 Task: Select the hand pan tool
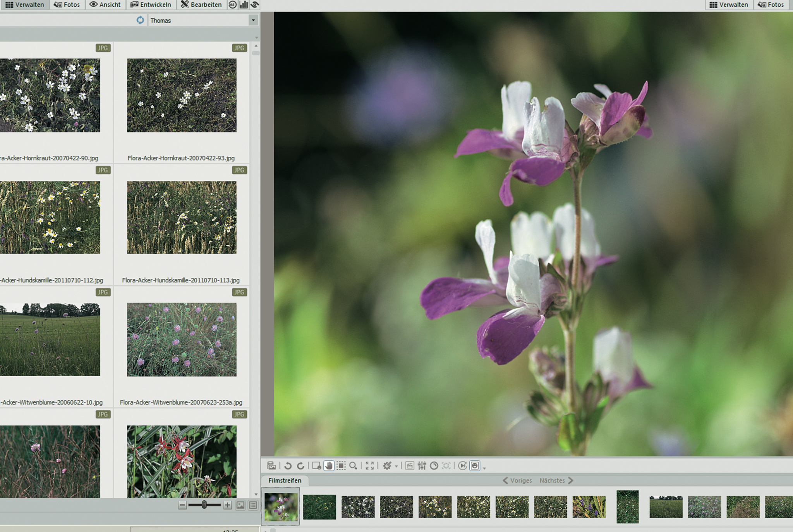[329, 466]
